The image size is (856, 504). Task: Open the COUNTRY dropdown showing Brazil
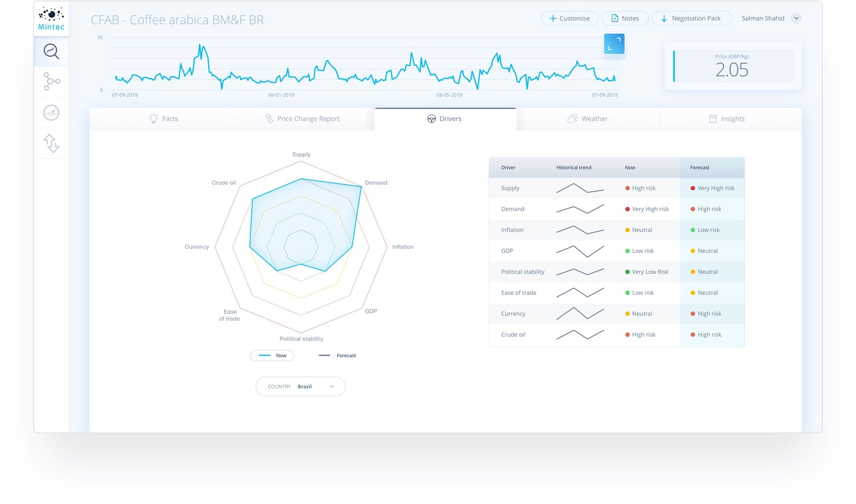pos(300,386)
